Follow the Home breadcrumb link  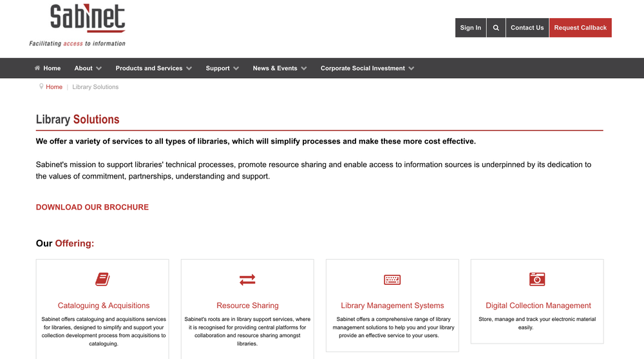pos(54,87)
